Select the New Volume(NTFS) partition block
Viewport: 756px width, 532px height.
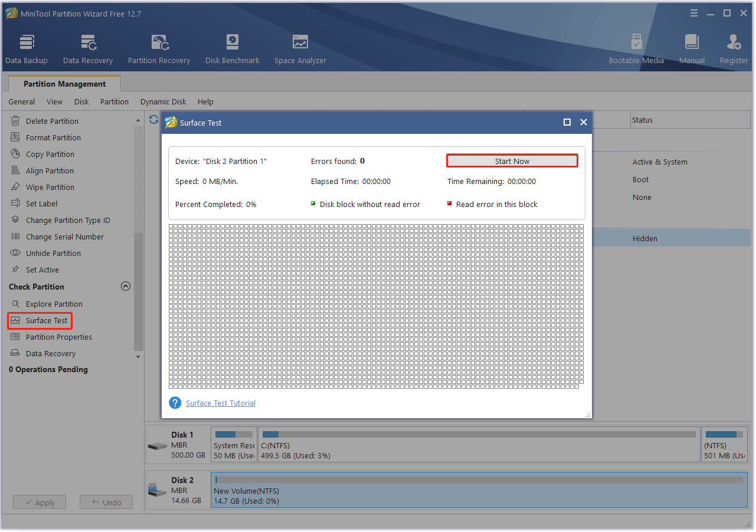[x=479, y=490]
